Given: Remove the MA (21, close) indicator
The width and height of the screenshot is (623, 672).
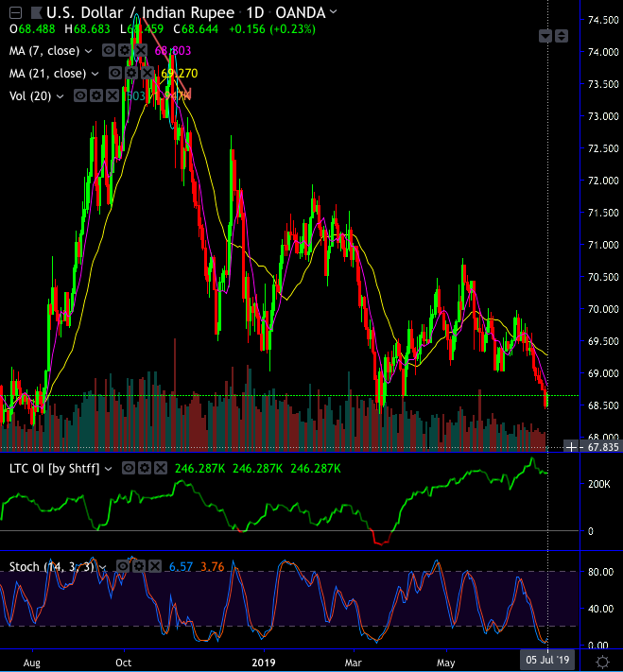Looking at the screenshot, I should pyautogui.click(x=147, y=73).
